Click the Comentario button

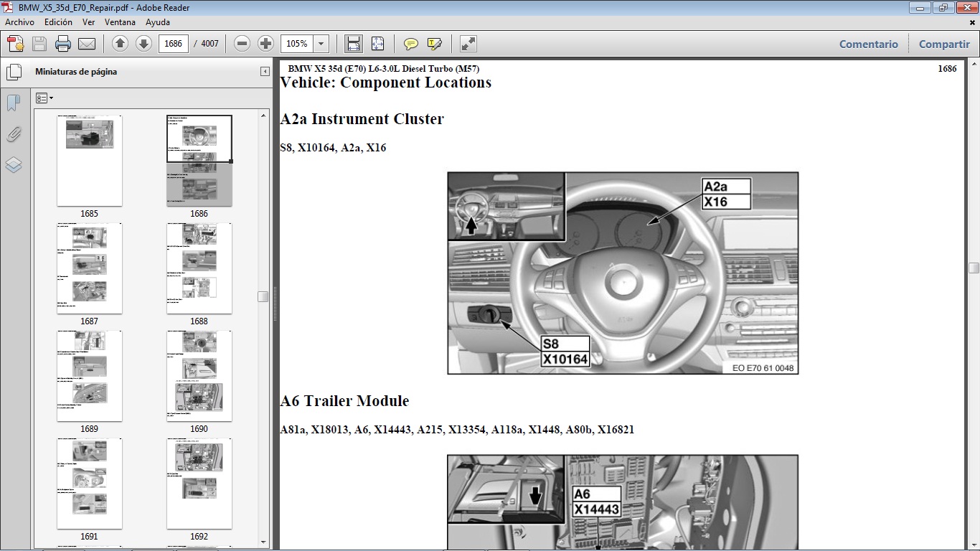pos(868,44)
